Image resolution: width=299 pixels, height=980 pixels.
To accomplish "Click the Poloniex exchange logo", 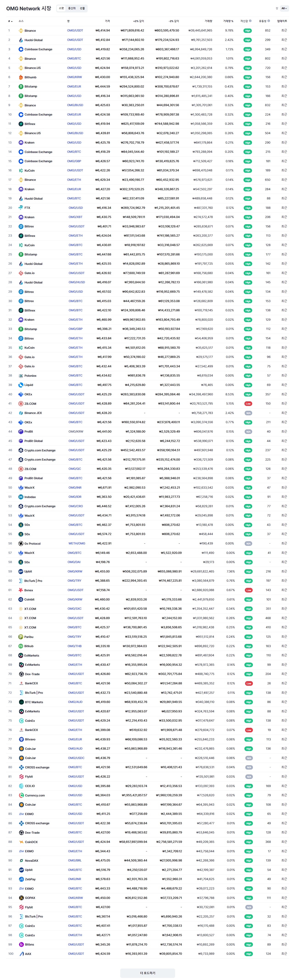I will point(21,376).
